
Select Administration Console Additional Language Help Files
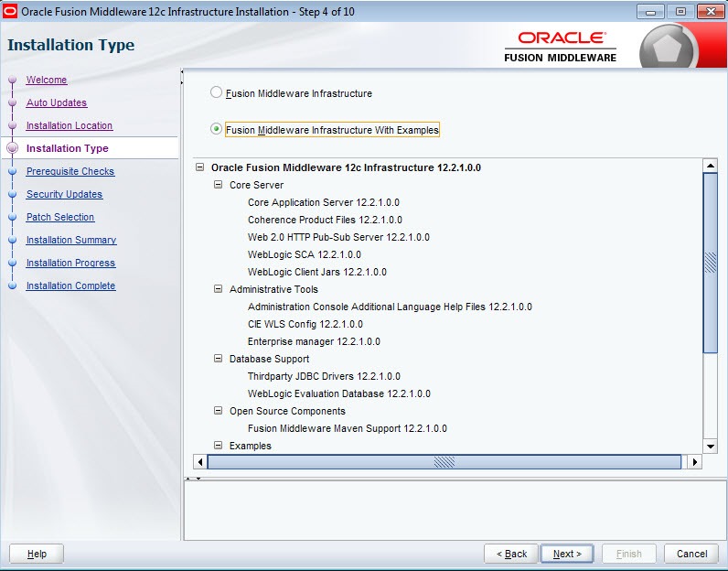tap(390, 307)
